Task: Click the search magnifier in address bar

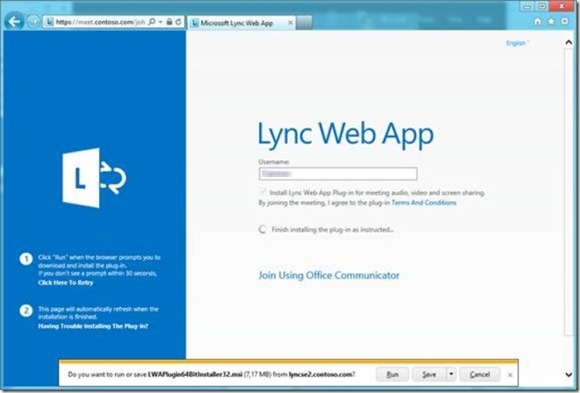Action: tap(152, 22)
